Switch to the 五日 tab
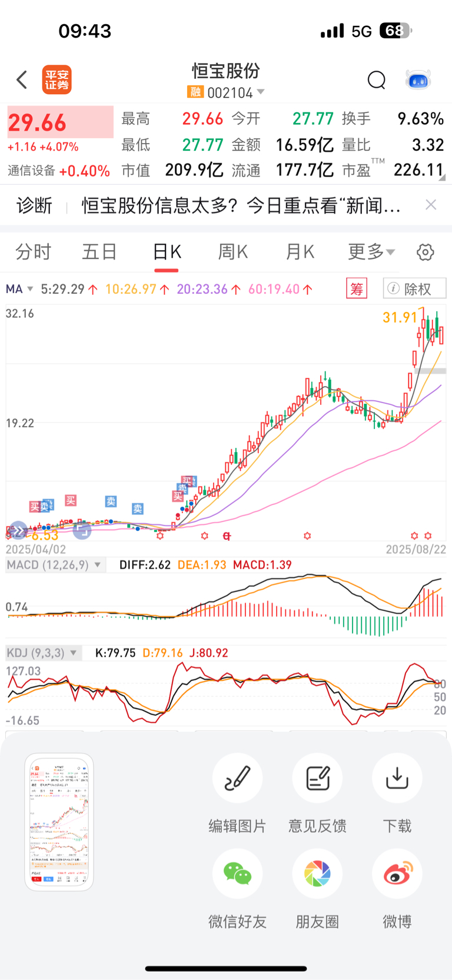 99,252
